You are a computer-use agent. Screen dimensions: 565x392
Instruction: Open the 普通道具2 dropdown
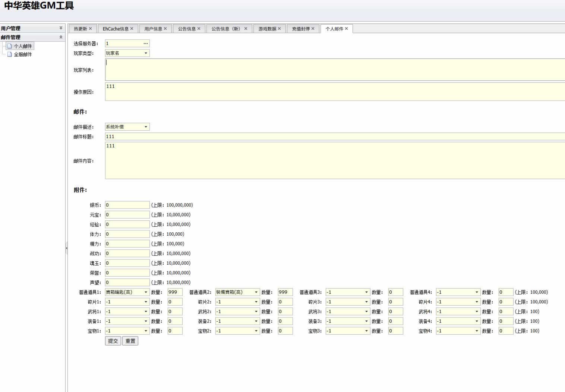pyautogui.click(x=256, y=292)
